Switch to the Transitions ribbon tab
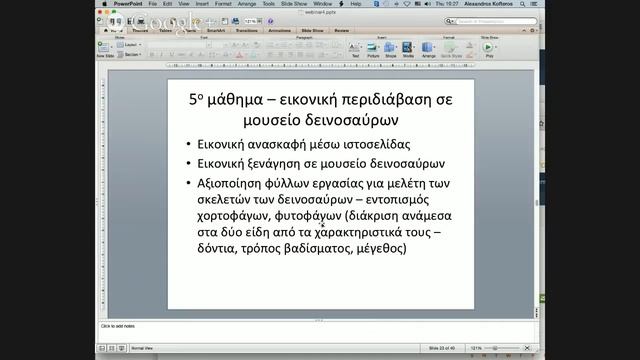Viewport: 640px width, 360px height. 247,31
